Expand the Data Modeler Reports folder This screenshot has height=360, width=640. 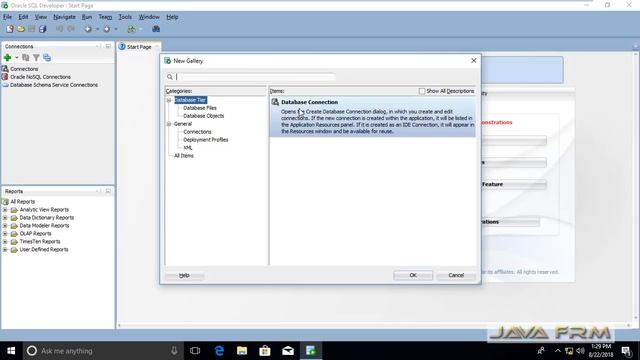(x=5, y=226)
